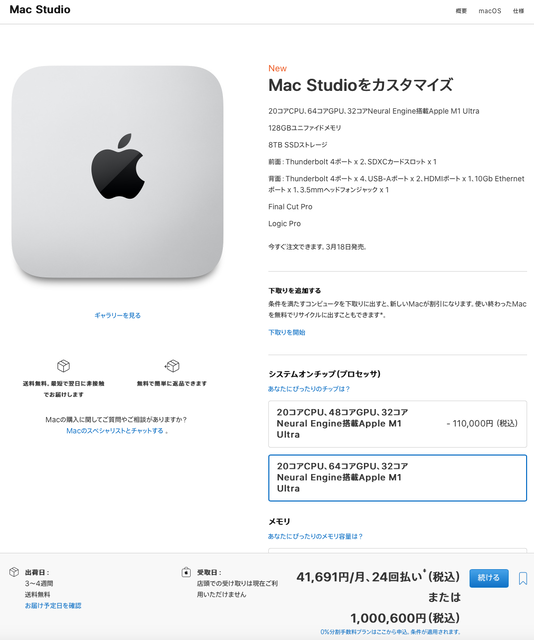Click the 0%分割手数料プラン link
Image resolution: width=534 pixels, height=640 pixels.
(390, 632)
